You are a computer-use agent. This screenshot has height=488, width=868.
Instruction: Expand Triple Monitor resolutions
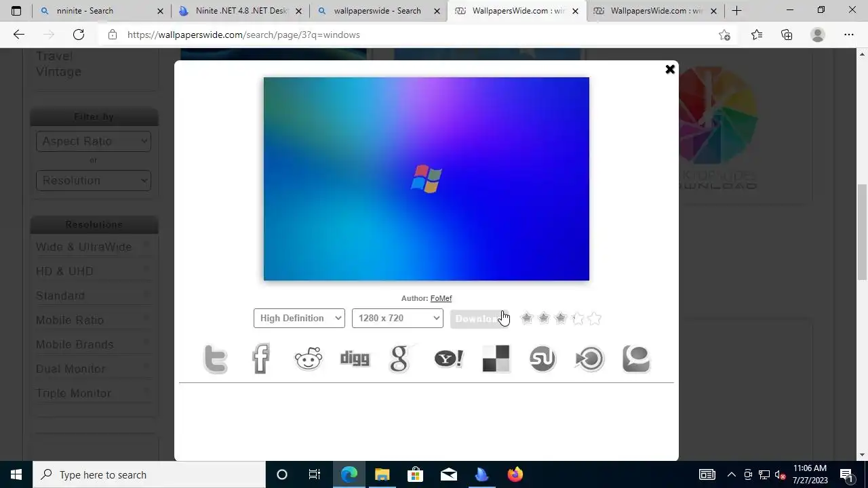(94, 393)
